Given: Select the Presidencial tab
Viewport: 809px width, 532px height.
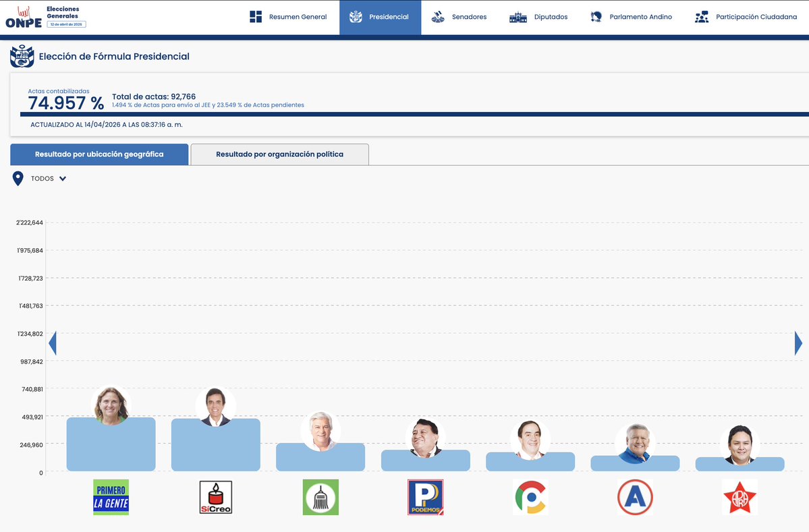Looking at the screenshot, I should click(x=381, y=17).
